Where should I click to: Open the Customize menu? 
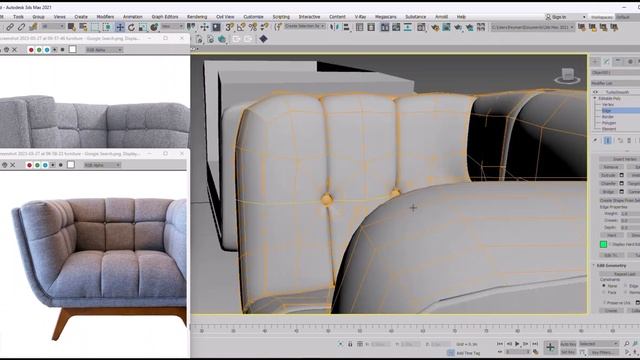point(253,17)
